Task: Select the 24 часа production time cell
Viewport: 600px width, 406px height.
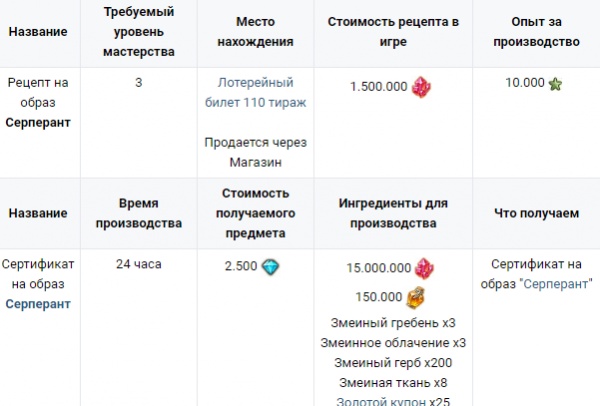Action: click(x=139, y=265)
